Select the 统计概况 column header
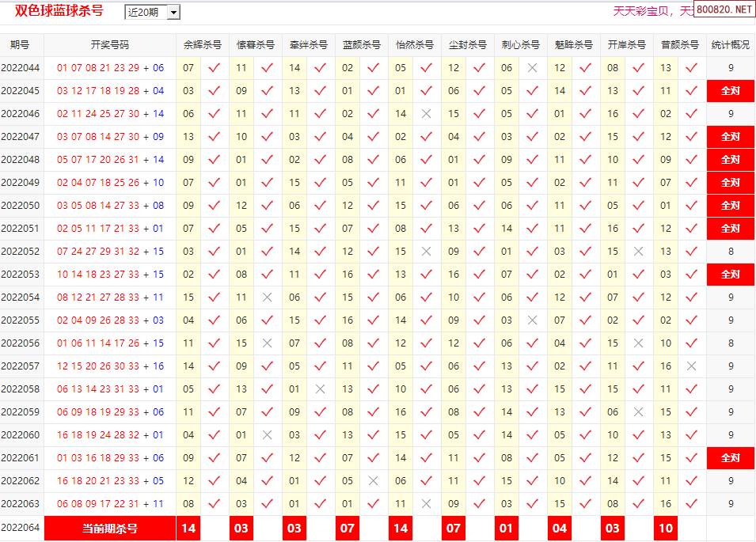Viewport: 756px width, 542px height. 731,45
